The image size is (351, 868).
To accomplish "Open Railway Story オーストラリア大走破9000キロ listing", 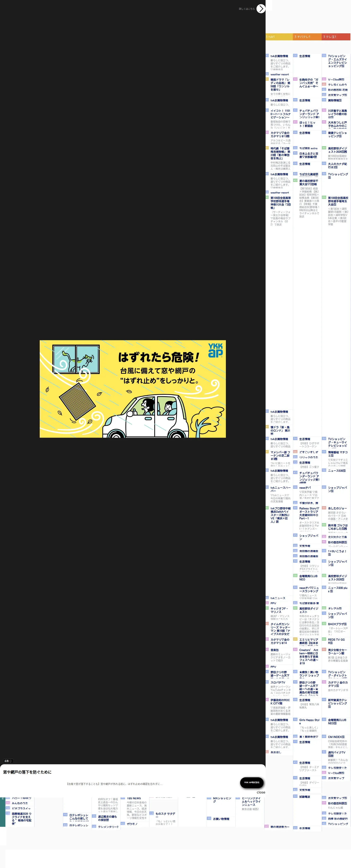I will (309, 513).
